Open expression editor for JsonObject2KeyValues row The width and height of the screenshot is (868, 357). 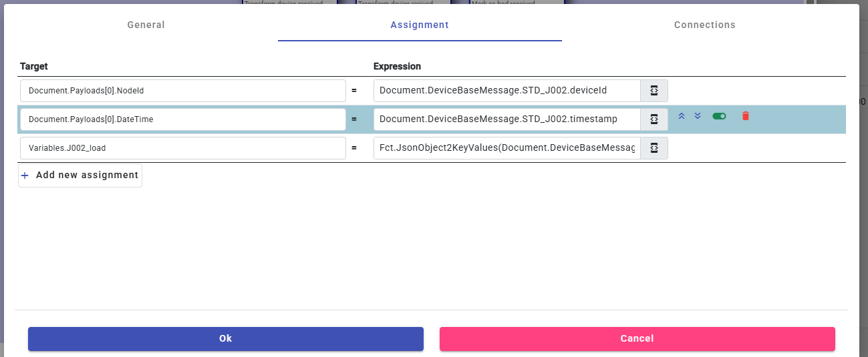click(x=654, y=148)
